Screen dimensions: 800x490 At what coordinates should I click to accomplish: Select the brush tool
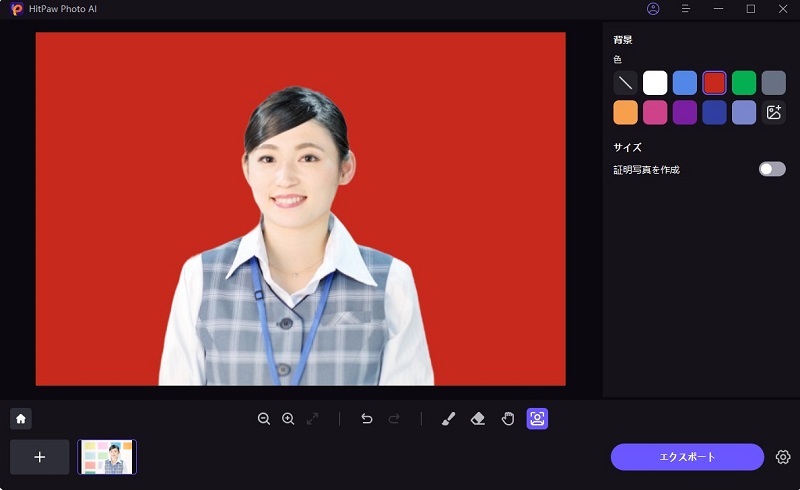[x=448, y=419]
